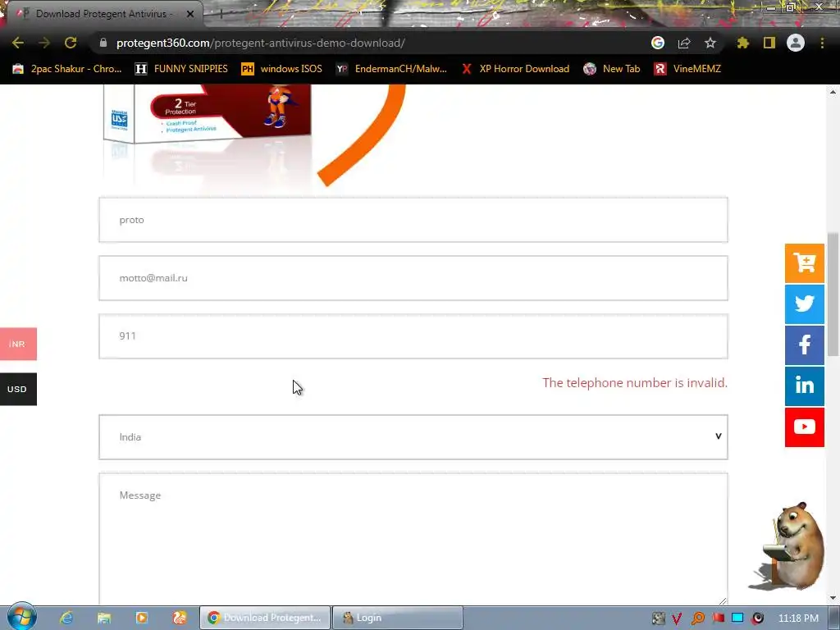The height and width of the screenshot is (630, 840).
Task: Open the Google icon in address bar
Action: [x=658, y=43]
